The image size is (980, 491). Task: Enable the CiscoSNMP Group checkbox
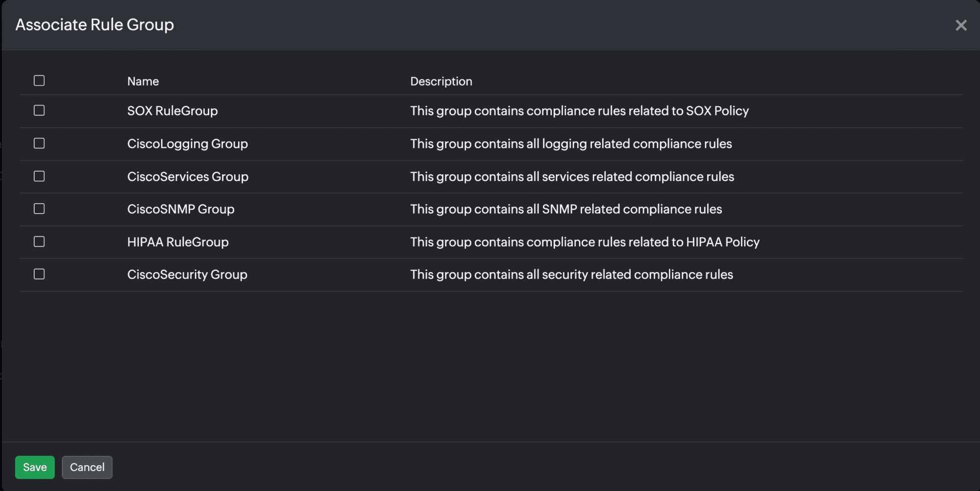click(39, 209)
